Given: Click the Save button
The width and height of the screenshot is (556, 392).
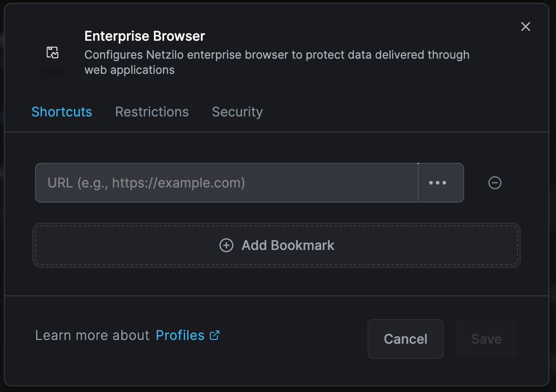Looking at the screenshot, I should pyautogui.click(x=486, y=339).
